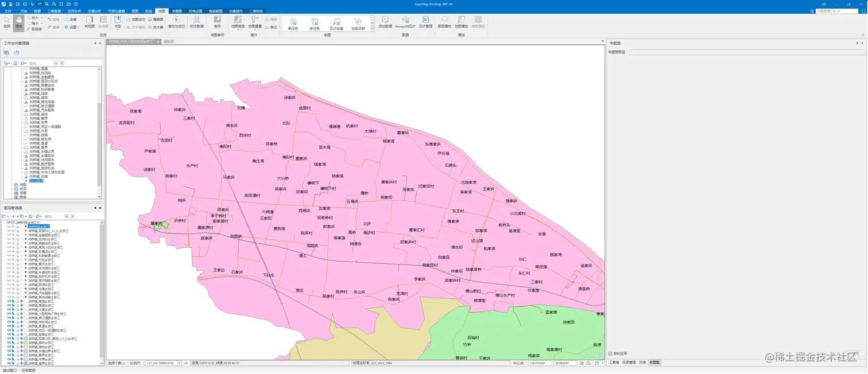
Task: Open the add-layer plus dropdown in 图层管理器
Action: coord(14,216)
